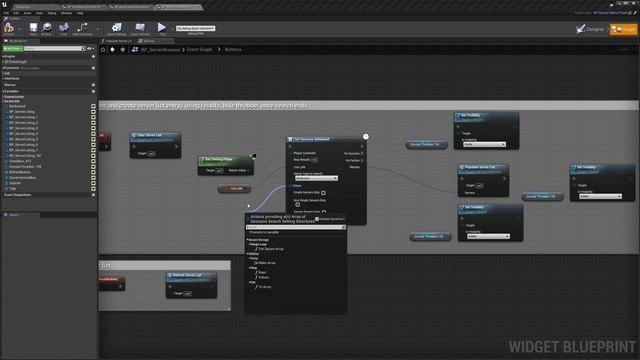Click the Browse magnifier toolbar icon
Screen dimensions: 640x360
click(x=47, y=28)
